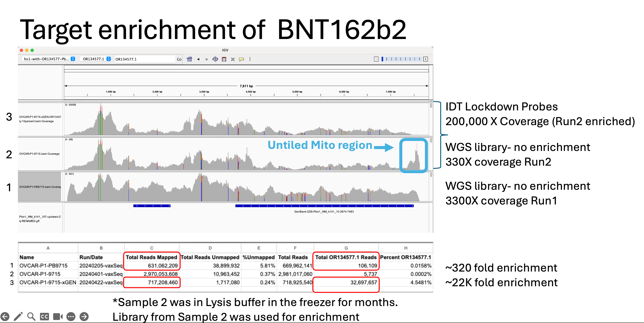Toggle the CC subtitles button
Viewport: 644px width, 323px height.
44,317
